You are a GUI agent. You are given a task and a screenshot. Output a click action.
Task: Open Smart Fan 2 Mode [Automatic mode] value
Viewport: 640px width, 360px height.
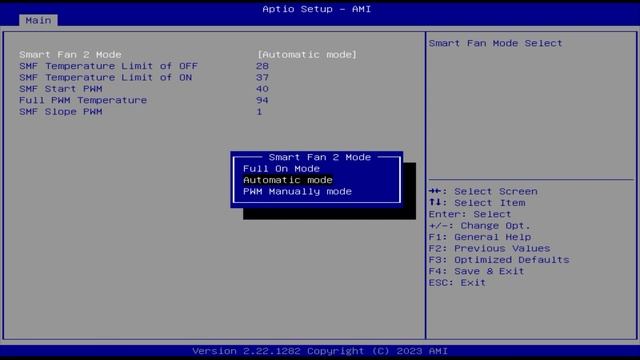[x=307, y=55]
